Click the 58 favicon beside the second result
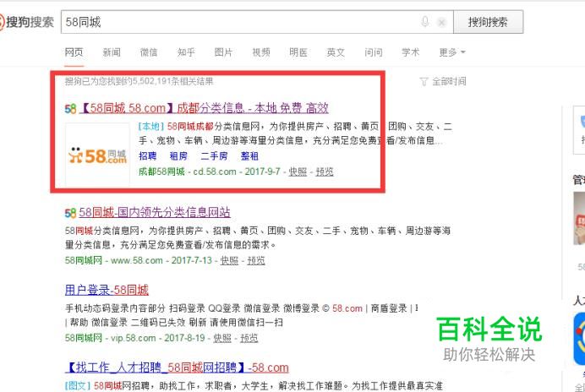 70,213
